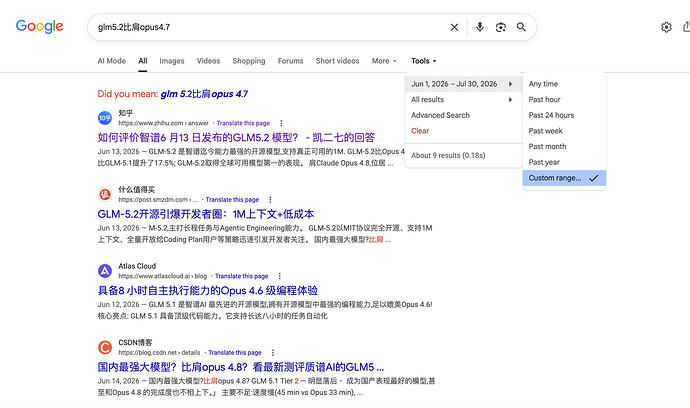Select the All tab
Viewport: 690px width, 408px height.
point(143,61)
